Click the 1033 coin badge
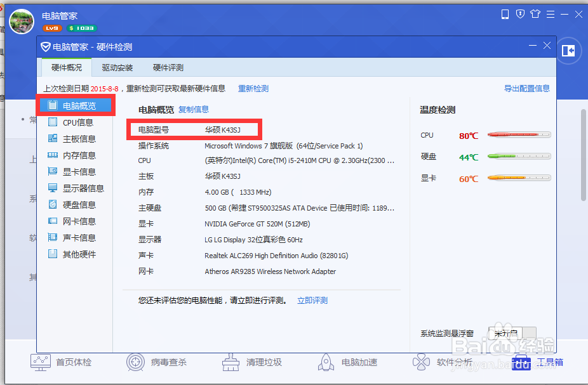Image resolution: width=588 pixels, height=385 pixels. point(82,28)
